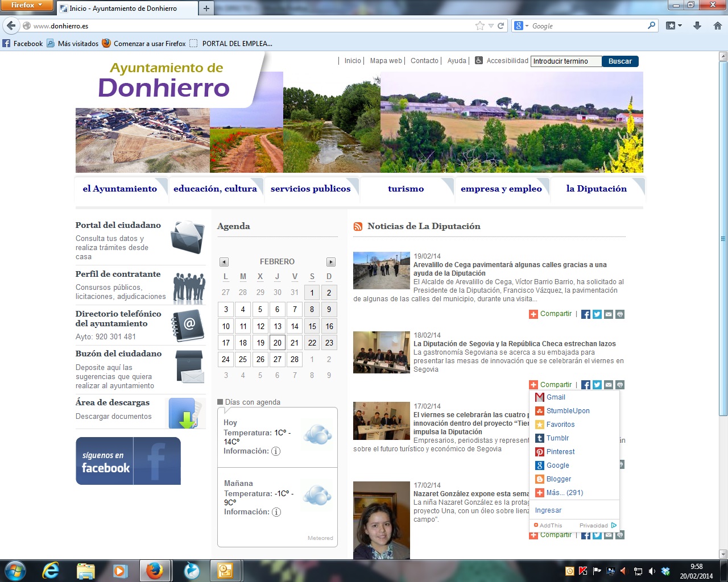This screenshot has width=728, height=582.
Task: Click the site search term field
Action: coord(565,61)
